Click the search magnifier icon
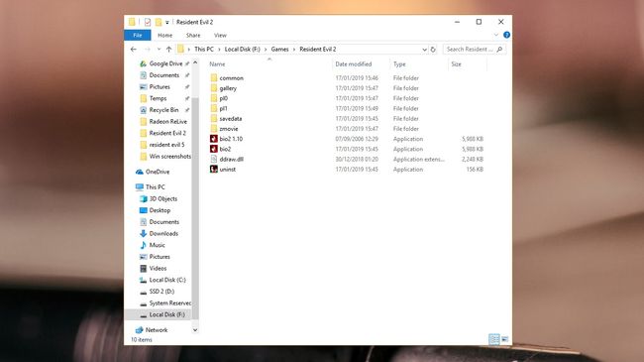 coord(499,50)
